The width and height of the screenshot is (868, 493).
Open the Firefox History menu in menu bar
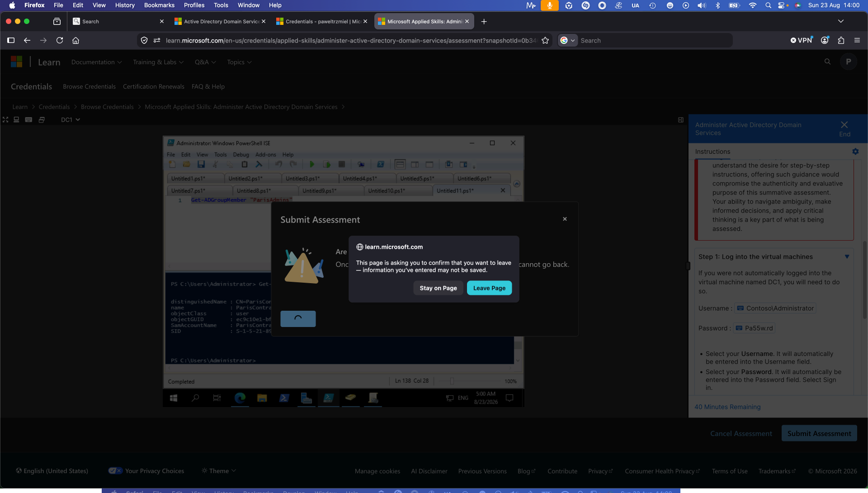pos(125,5)
